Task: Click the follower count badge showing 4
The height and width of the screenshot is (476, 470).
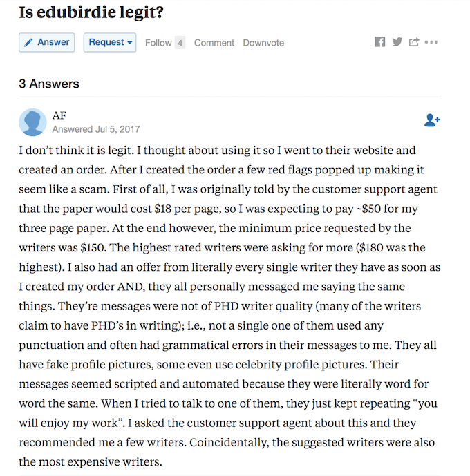Action: [x=180, y=43]
